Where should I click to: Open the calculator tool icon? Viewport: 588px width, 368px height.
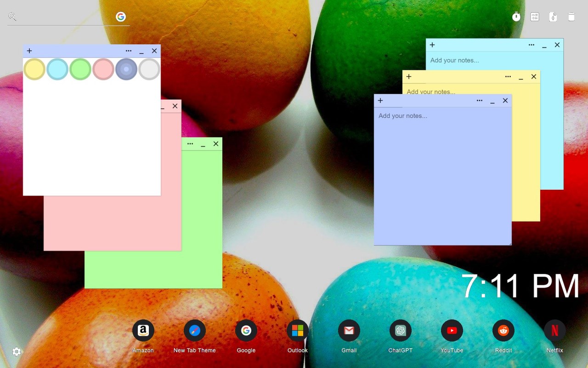pos(535,17)
